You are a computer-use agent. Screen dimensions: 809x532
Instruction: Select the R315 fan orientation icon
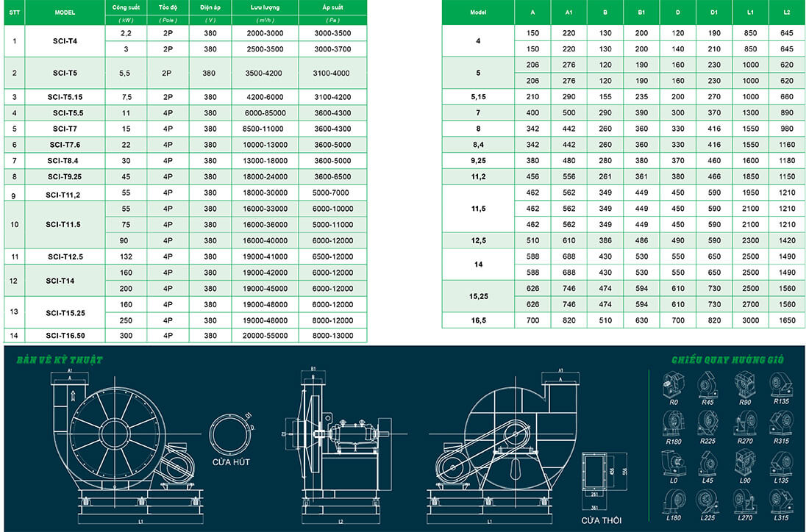coord(781,421)
